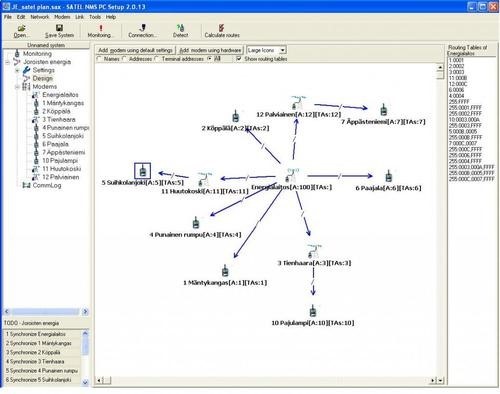Open the Link menu
This screenshot has width=500, height=394.
[x=79, y=17]
